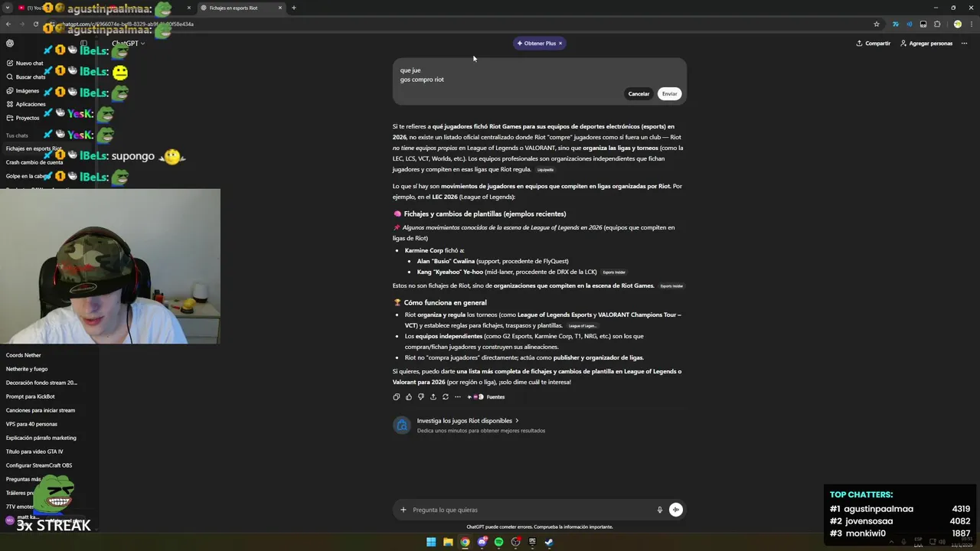Click the ChatGPT logo in sidebar
980x551 pixels.
[x=10, y=44]
